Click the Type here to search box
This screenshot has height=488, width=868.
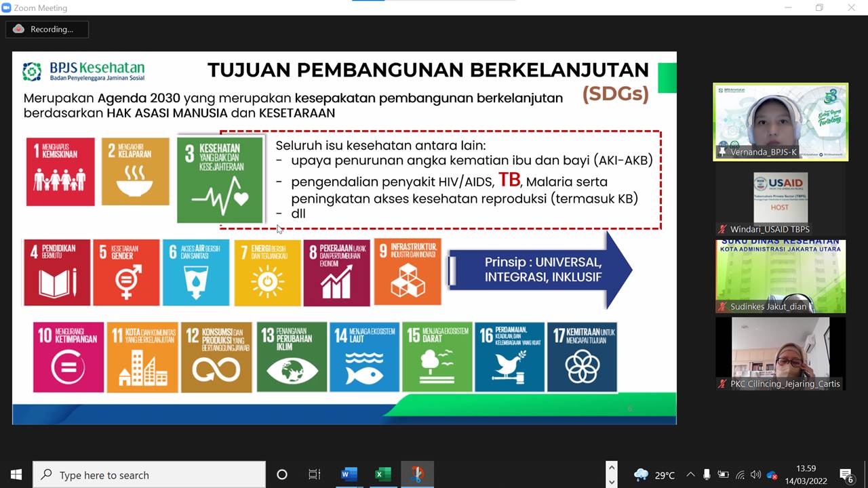[x=149, y=475]
